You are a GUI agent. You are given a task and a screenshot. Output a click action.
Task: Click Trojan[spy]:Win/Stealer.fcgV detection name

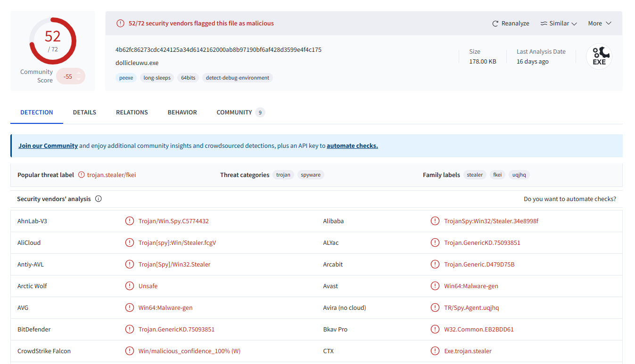[177, 243]
